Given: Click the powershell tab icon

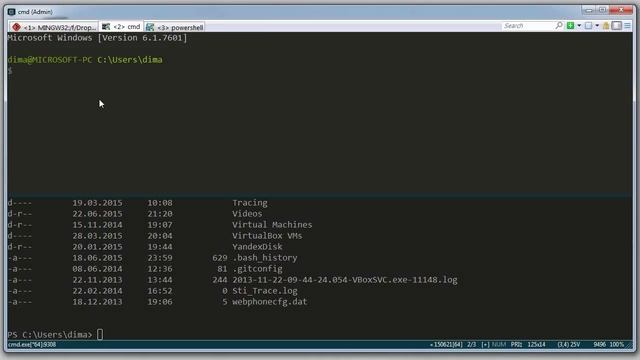Looking at the screenshot, I should pos(150,27).
